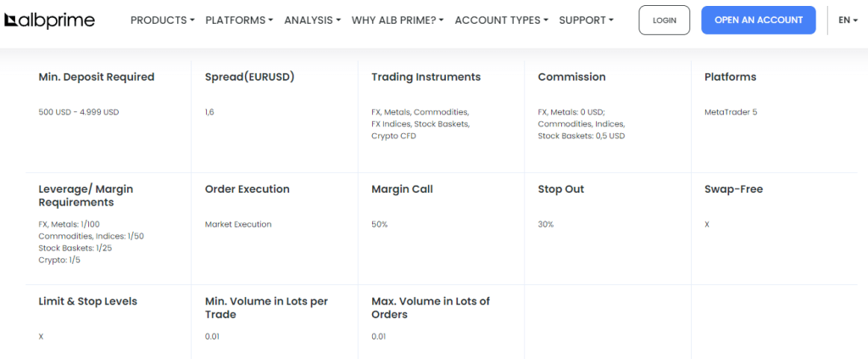Expand the PLATFORMS menu

coord(239,20)
